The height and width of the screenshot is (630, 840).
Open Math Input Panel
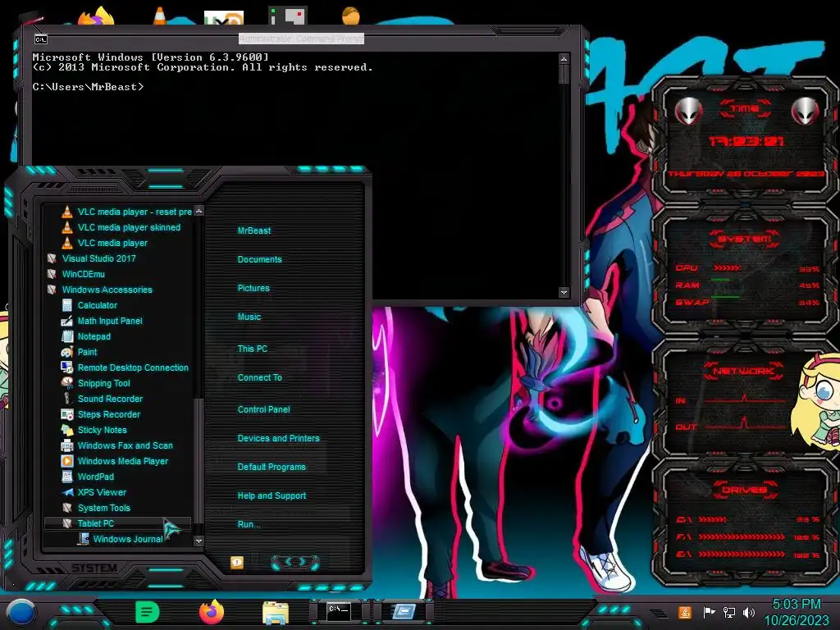coord(103,321)
